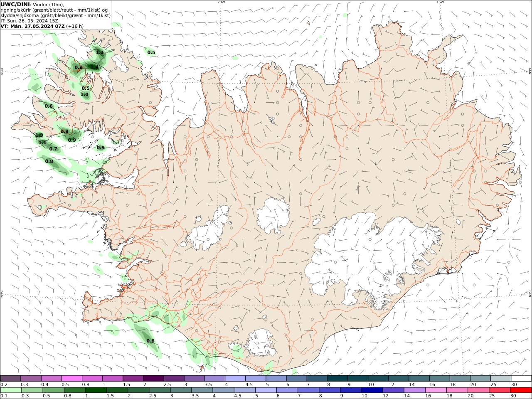Click the white last swatch of top legend row

point(521,378)
